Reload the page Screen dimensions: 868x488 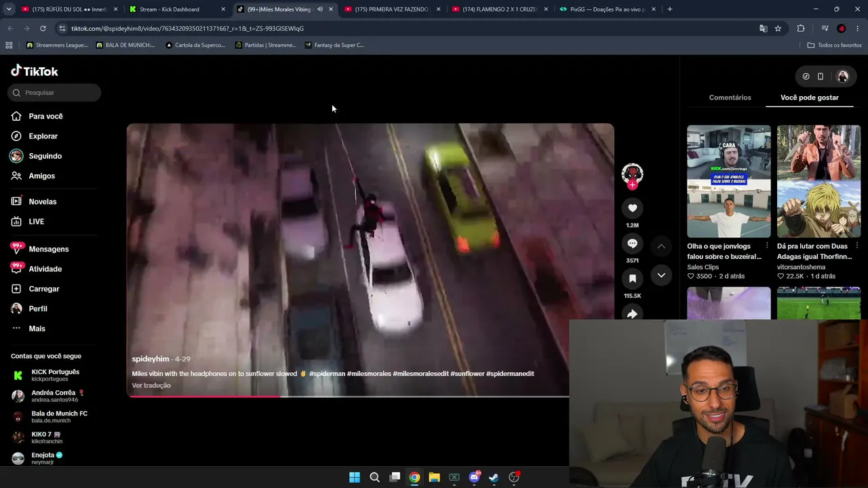pos(43,28)
